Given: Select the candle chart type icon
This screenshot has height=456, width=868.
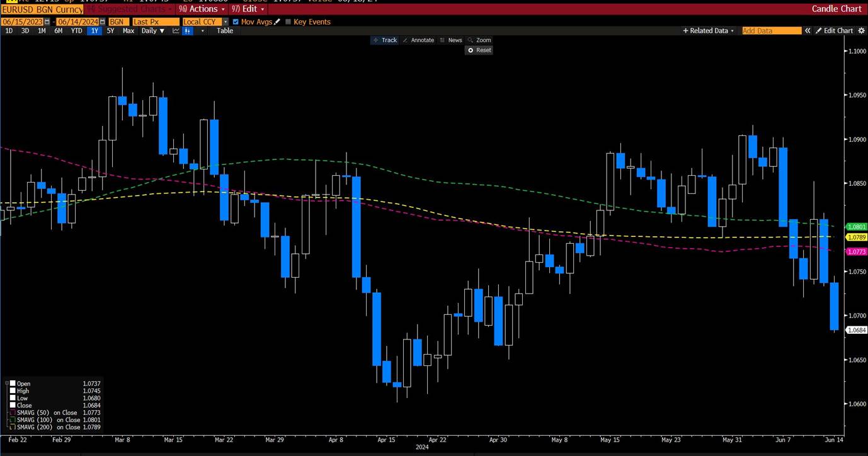Looking at the screenshot, I should [187, 31].
